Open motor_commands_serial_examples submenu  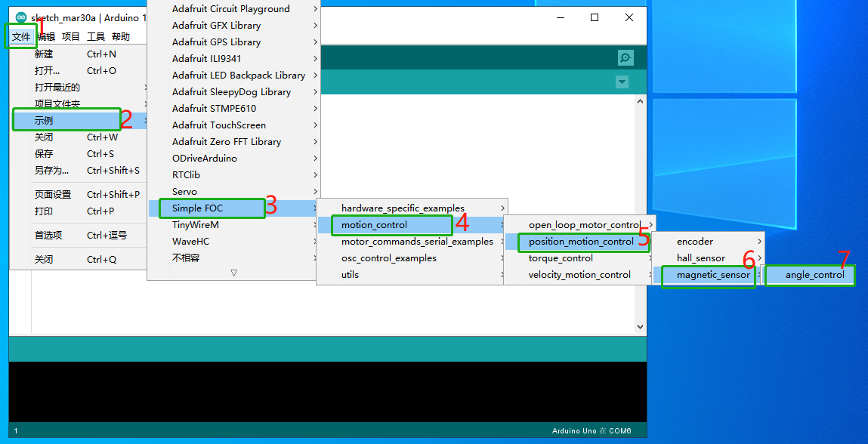coord(412,242)
